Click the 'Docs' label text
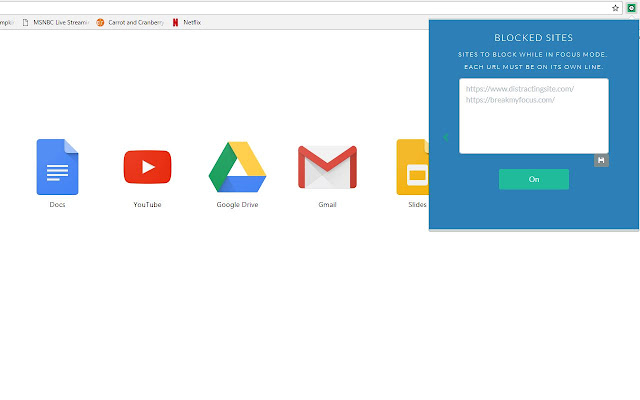Viewport: 640px width, 400px height. click(57, 204)
